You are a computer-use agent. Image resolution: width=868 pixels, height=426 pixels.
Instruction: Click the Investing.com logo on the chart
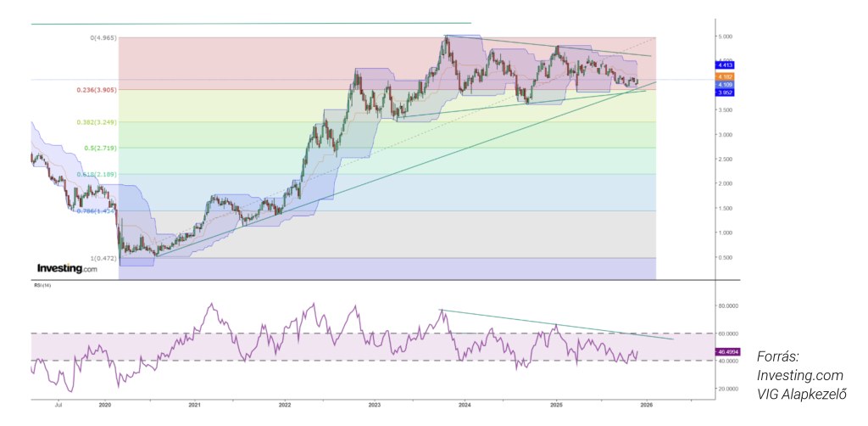click(x=67, y=268)
